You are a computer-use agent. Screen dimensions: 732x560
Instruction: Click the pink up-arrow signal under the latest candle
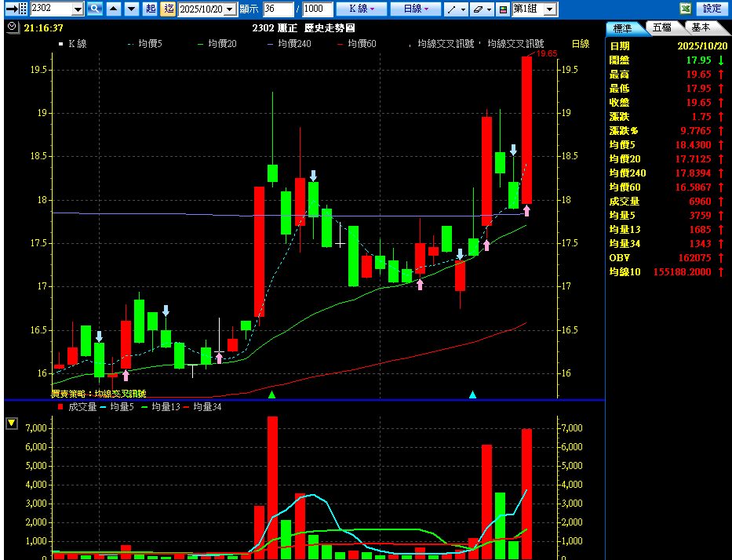526,210
